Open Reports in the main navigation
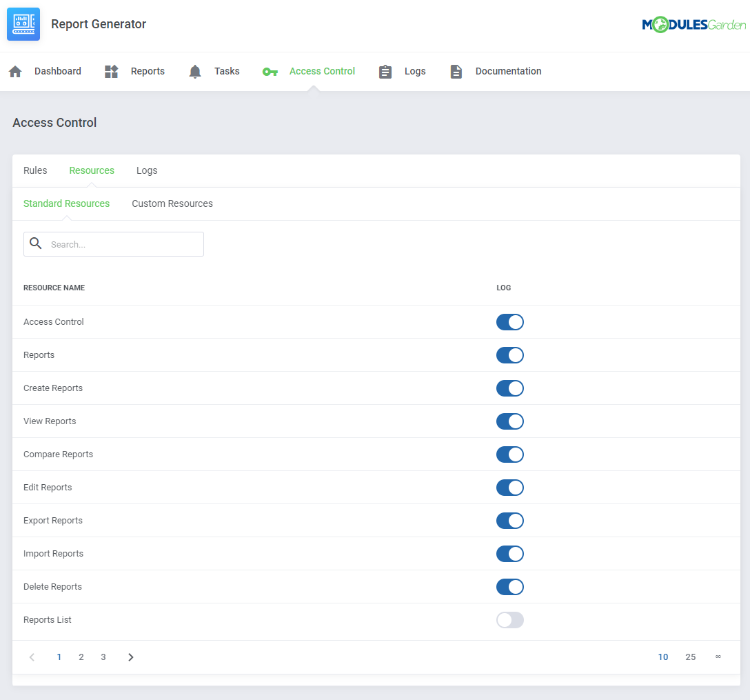The height and width of the screenshot is (700, 750). [x=148, y=71]
